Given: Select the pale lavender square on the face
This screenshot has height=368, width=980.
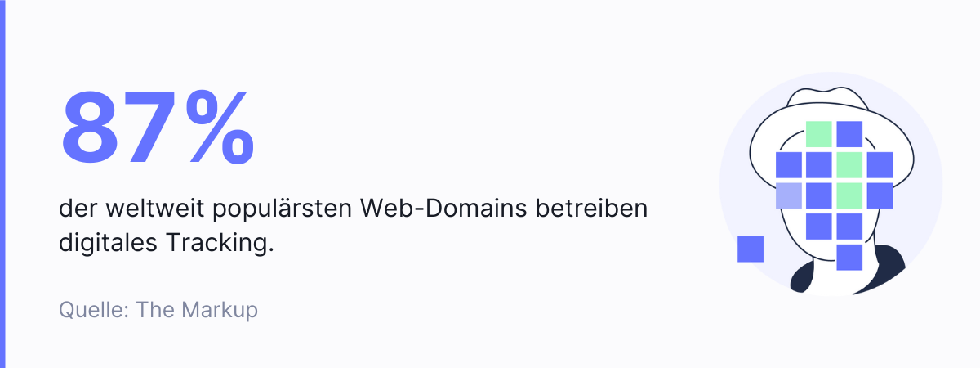Looking at the screenshot, I should (x=788, y=195).
